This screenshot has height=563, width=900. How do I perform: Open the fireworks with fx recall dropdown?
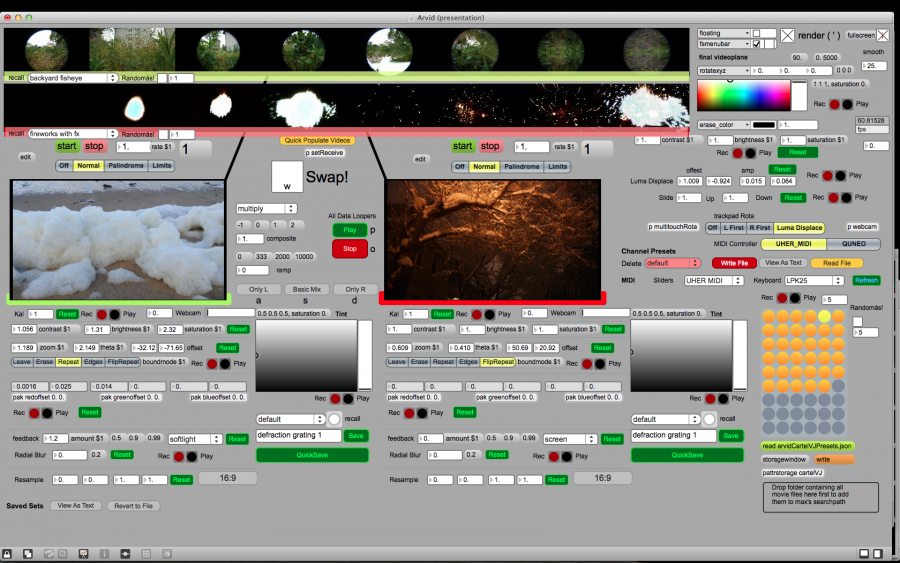pos(72,134)
